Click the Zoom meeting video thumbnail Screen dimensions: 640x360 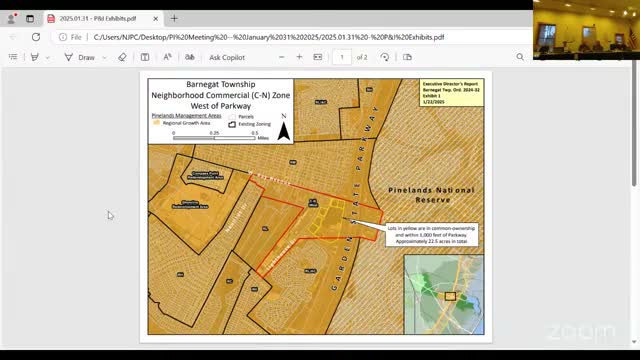click(x=587, y=30)
